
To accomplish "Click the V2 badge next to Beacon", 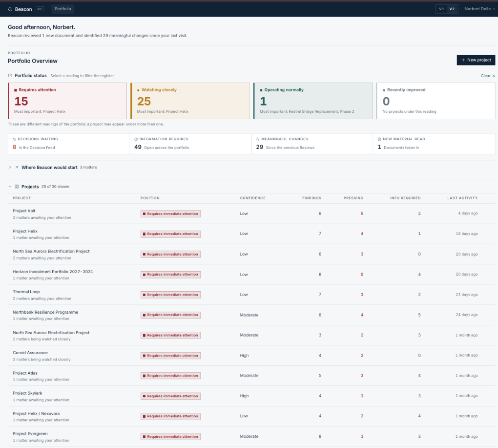I will 40,9.
